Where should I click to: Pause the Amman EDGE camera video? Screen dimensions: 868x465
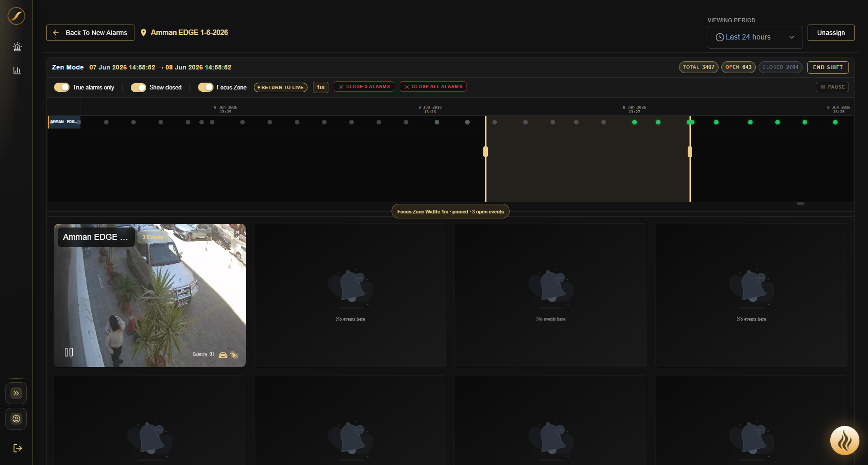69,352
